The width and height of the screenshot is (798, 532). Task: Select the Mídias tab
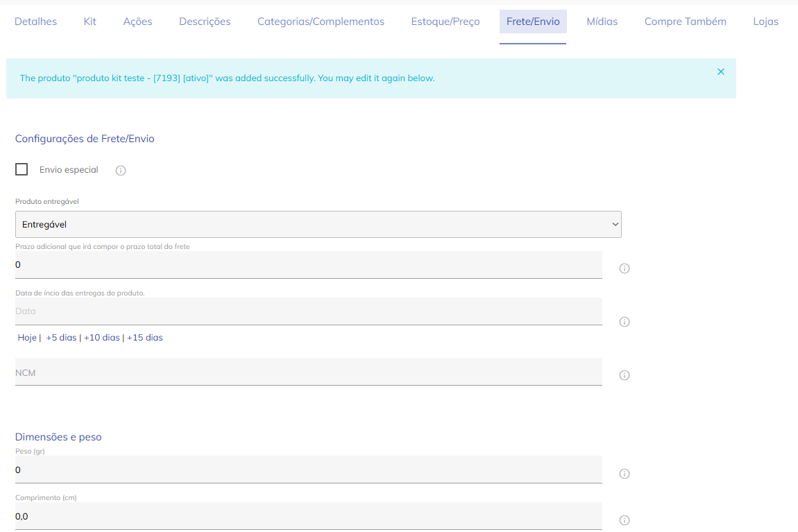(602, 22)
